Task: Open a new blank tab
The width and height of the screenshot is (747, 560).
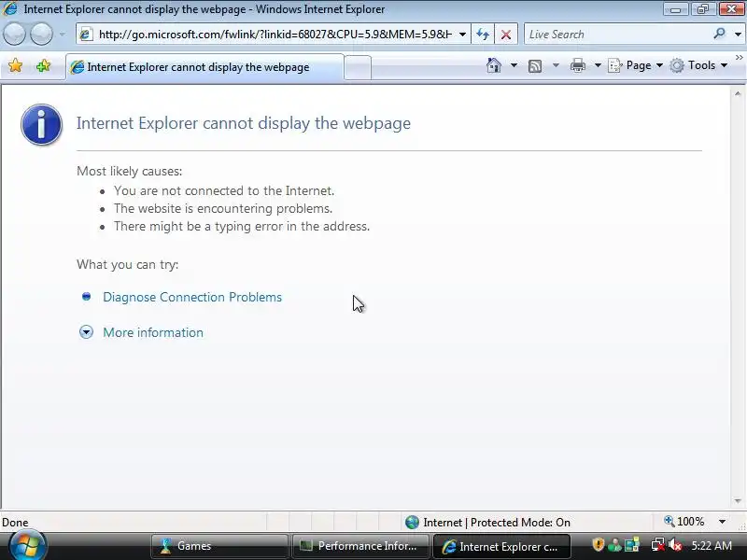Action: (x=358, y=67)
